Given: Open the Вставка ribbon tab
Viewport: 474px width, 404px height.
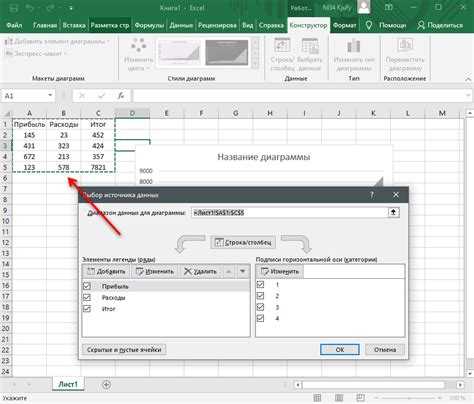Looking at the screenshot, I should [x=74, y=25].
